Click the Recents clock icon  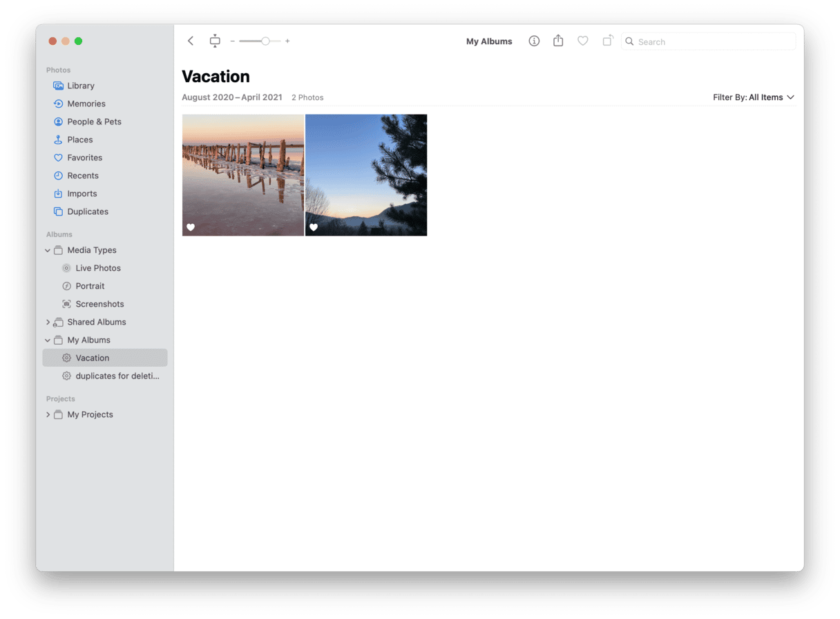(x=58, y=175)
